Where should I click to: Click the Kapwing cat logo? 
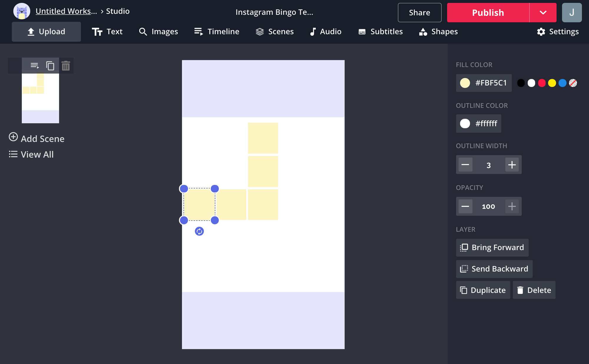[22, 11]
